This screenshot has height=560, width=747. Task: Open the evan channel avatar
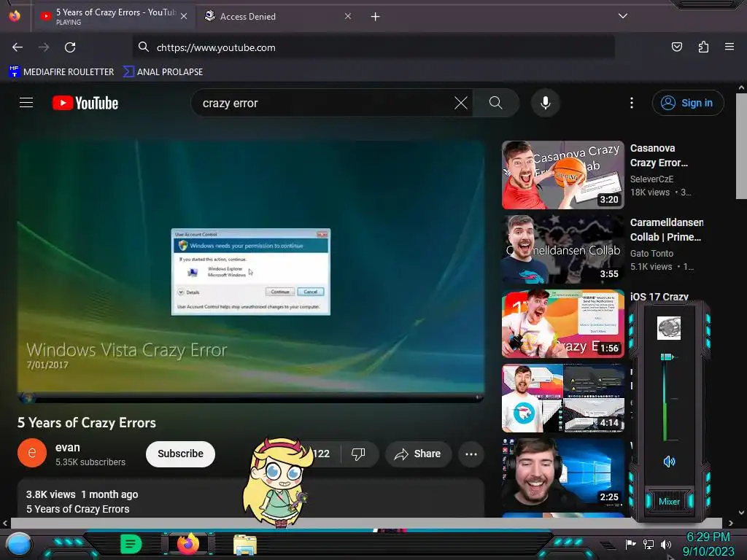(x=32, y=453)
